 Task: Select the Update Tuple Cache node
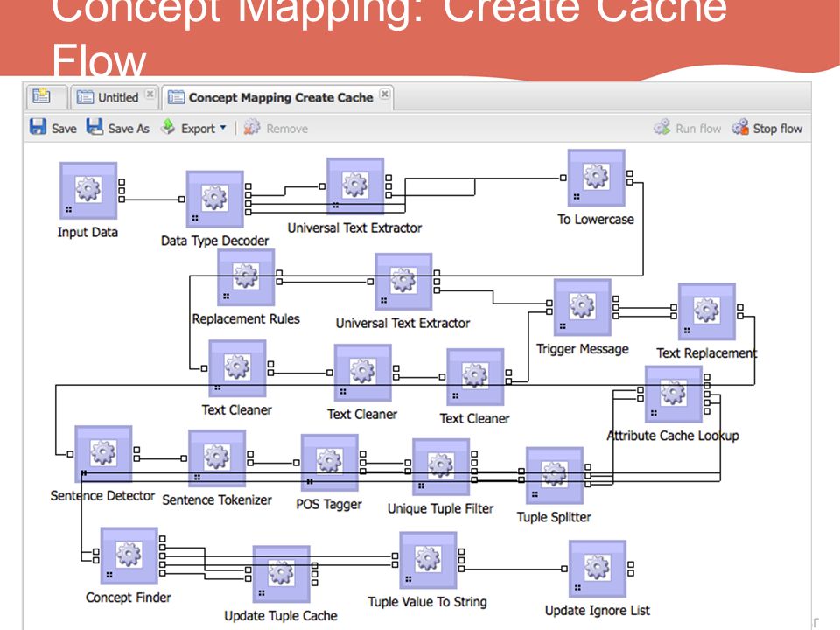(281, 574)
